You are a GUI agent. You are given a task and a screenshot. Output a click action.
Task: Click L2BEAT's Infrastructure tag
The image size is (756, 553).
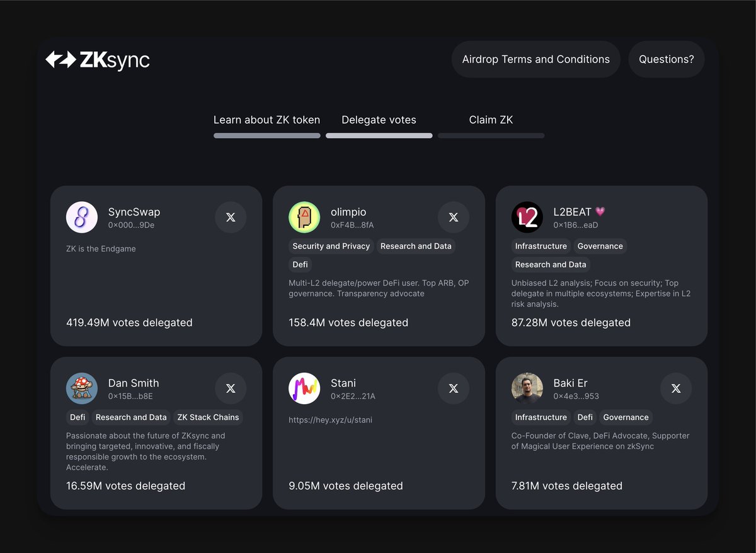[x=541, y=246]
